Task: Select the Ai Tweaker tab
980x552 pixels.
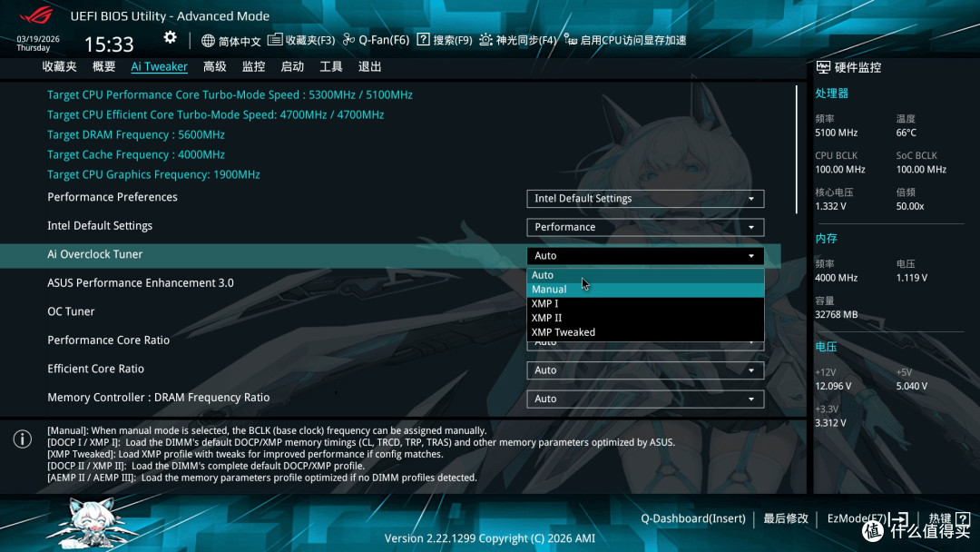Action: 159,67
